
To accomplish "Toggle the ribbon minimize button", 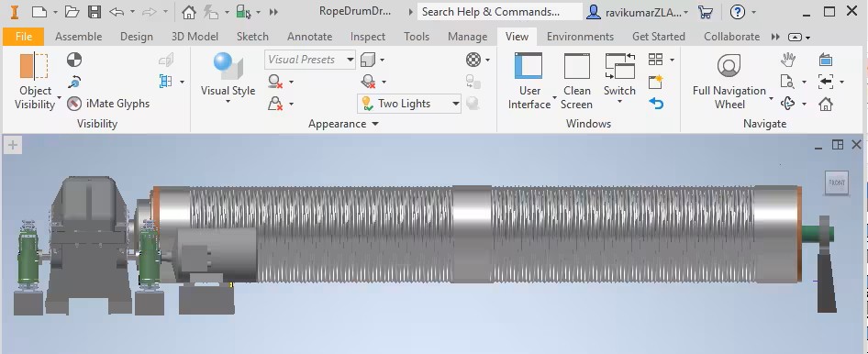I will (x=795, y=37).
